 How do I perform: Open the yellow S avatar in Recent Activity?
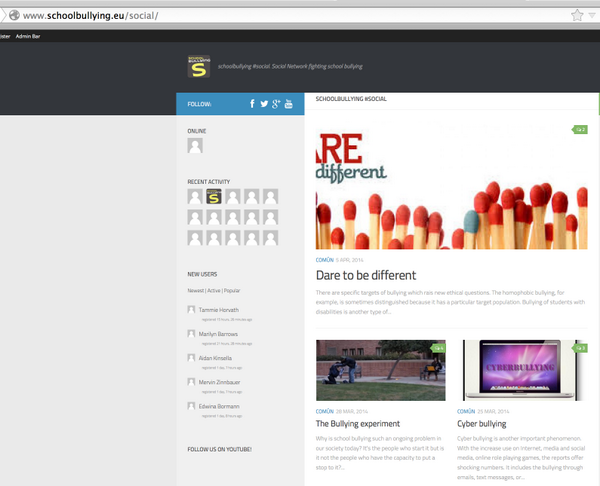[214, 196]
